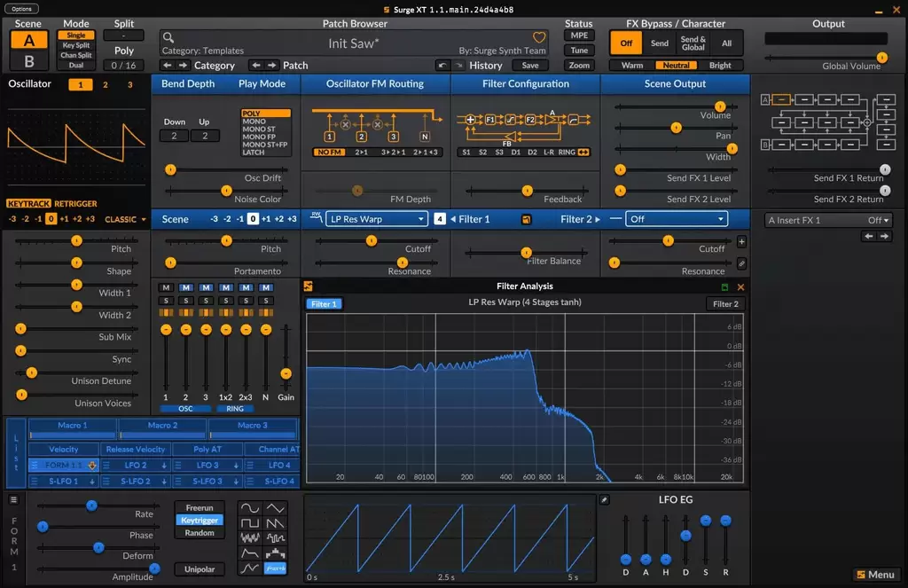Select the sawtooth LFO waveform
Viewport: 908px width, 588px height.
(x=275, y=523)
